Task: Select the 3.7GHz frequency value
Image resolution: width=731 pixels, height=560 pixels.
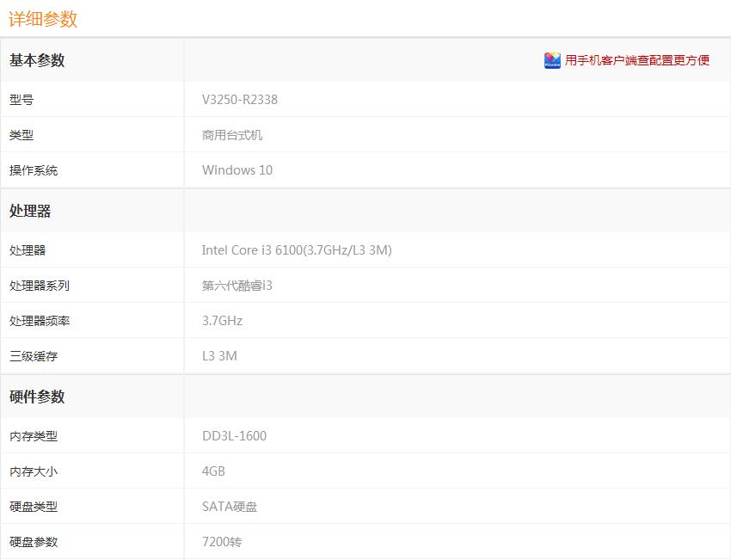Action: tap(223, 321)
